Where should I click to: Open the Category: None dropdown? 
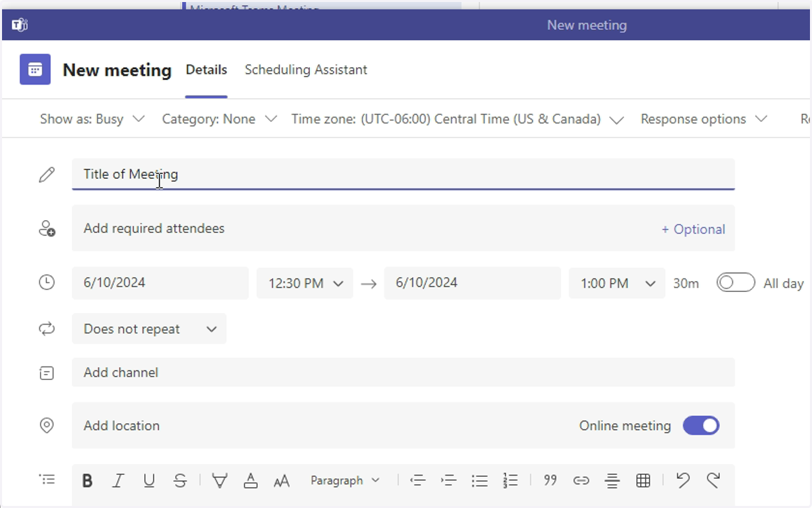(x=220, y=119)
